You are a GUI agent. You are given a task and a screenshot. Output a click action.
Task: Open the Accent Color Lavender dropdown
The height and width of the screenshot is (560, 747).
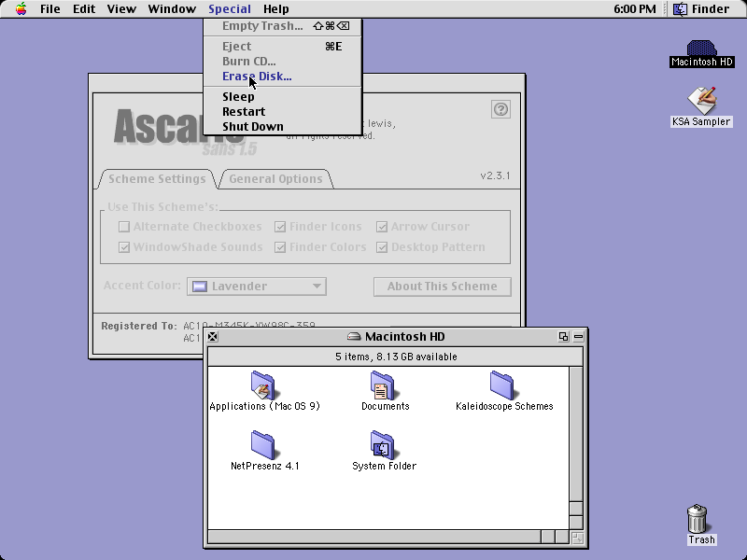click(256, 287)
